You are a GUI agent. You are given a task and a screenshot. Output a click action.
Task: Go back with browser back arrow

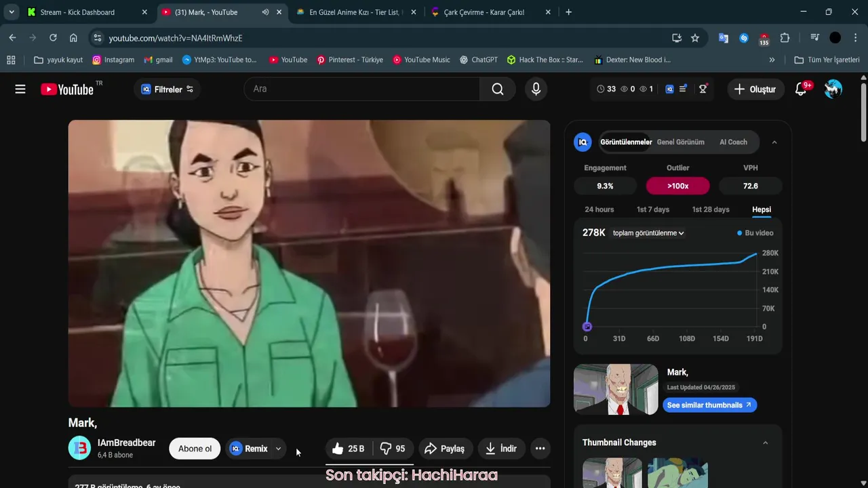12,38
